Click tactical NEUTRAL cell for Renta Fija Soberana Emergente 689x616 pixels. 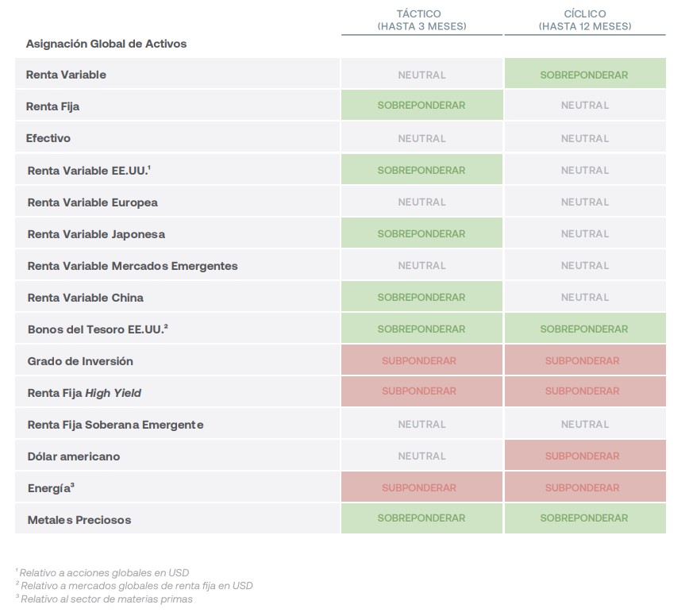pos(421,424)
